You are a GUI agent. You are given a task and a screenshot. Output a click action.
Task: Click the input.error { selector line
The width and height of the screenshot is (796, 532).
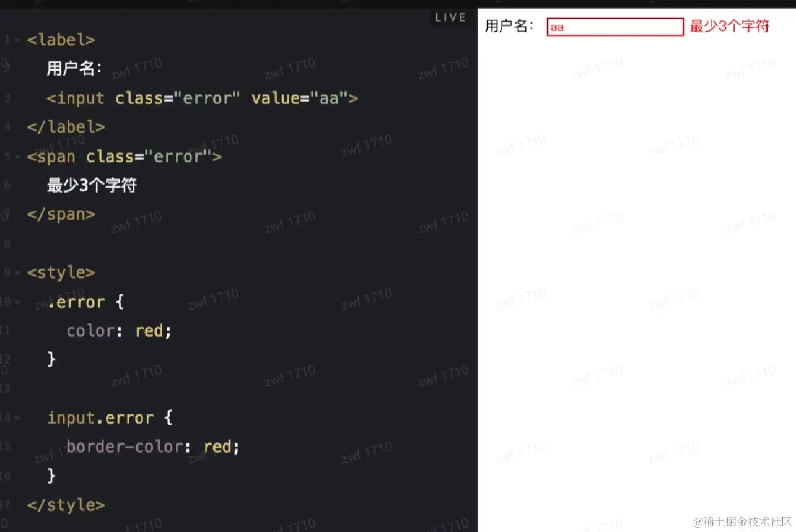tap(110, 418)
